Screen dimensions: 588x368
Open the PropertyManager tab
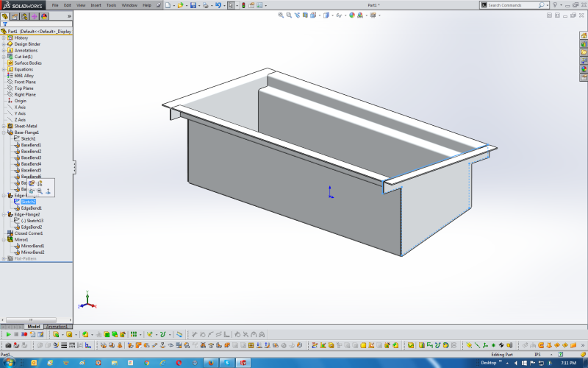pyautogui.click(x=15, y=16)
